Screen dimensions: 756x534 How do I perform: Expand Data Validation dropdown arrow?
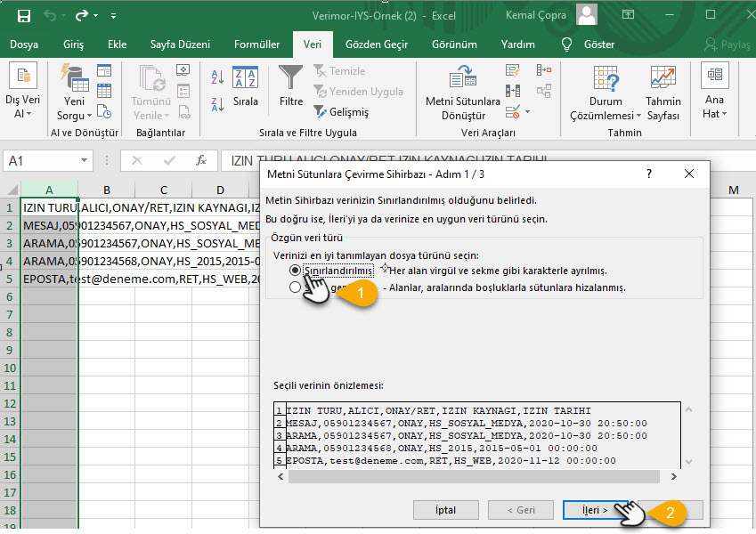pyautogui.click(x=527, y=112)
